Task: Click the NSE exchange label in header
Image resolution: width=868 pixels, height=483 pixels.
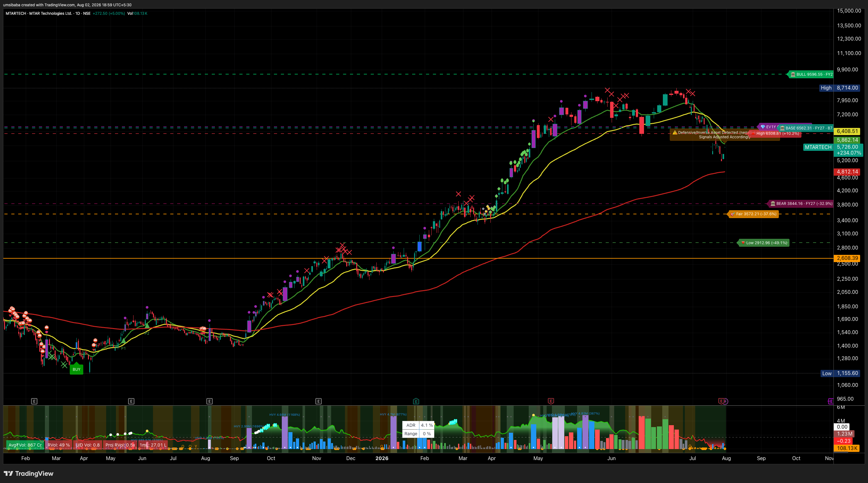Action: [87, 14]
